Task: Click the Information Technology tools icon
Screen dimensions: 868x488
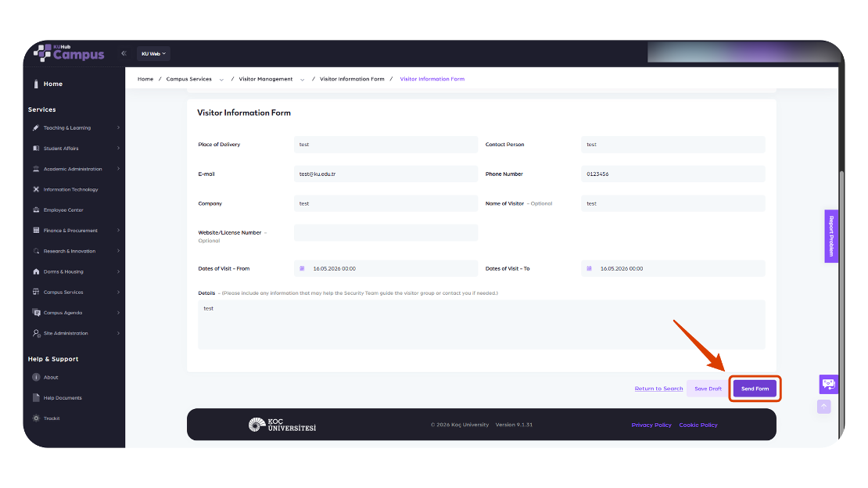Action: point(36,189)
